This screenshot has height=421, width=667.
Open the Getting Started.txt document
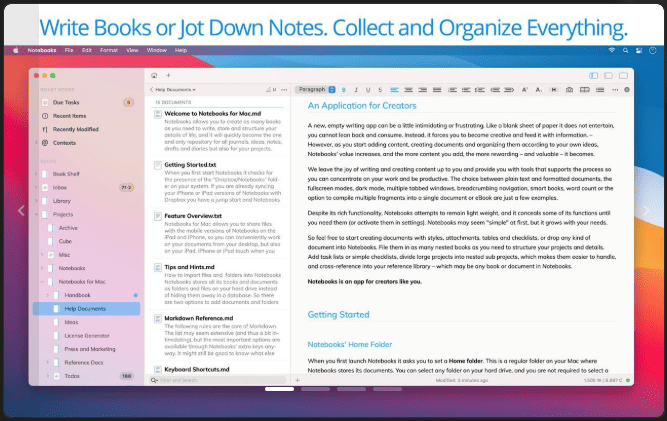[217, 182]
